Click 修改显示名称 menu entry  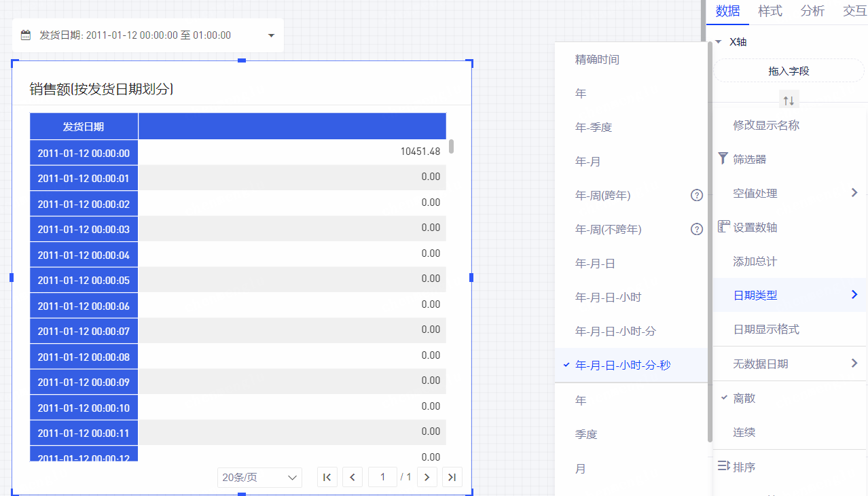[x=766, y=126]
